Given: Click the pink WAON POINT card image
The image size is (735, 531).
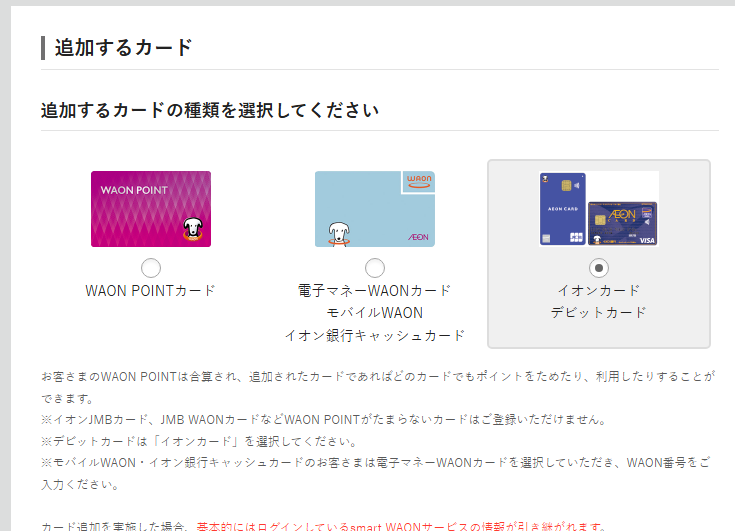Looking at the screenshot, I should tap(151, 208).
